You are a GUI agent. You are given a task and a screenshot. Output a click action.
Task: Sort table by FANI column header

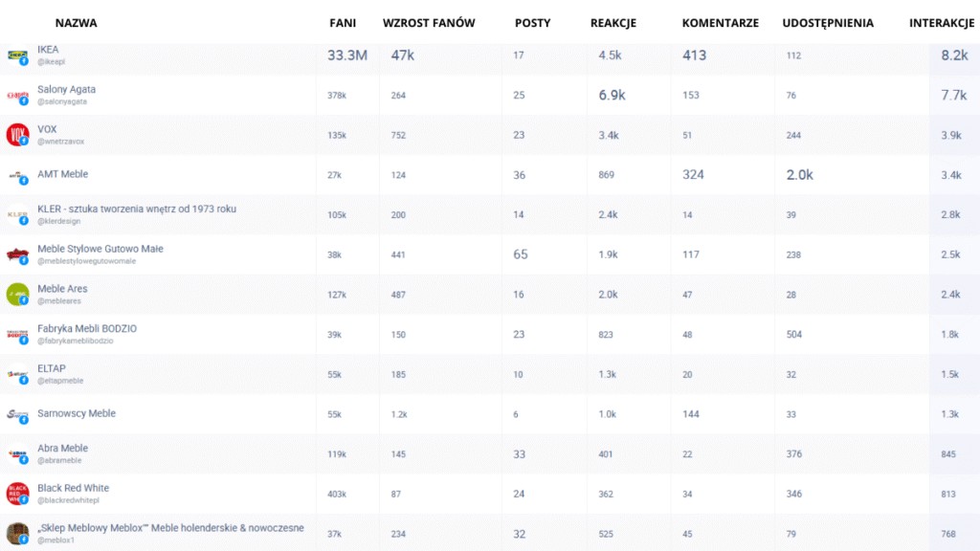[x=343, y=23]
